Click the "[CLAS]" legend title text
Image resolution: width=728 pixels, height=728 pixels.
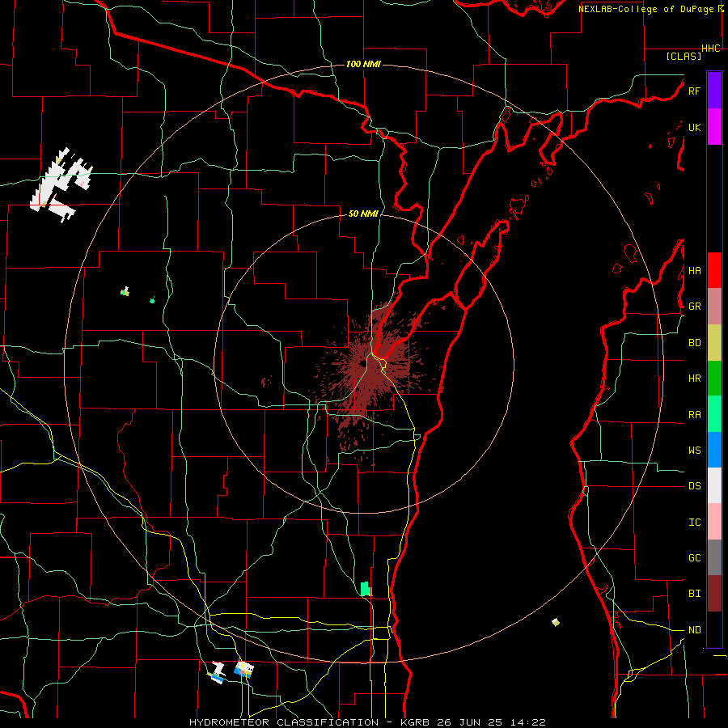684,56
